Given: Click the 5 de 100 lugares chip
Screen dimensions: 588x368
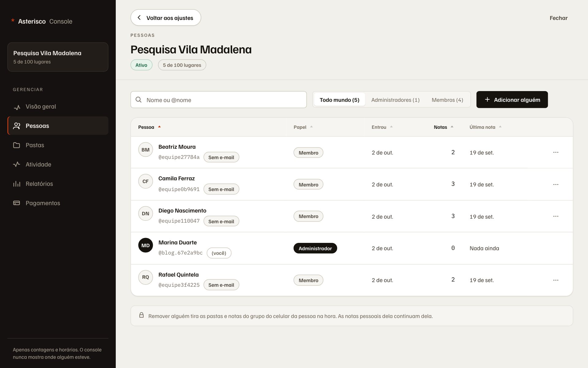Looking at the screenshot, I should [x=182, y=65].
